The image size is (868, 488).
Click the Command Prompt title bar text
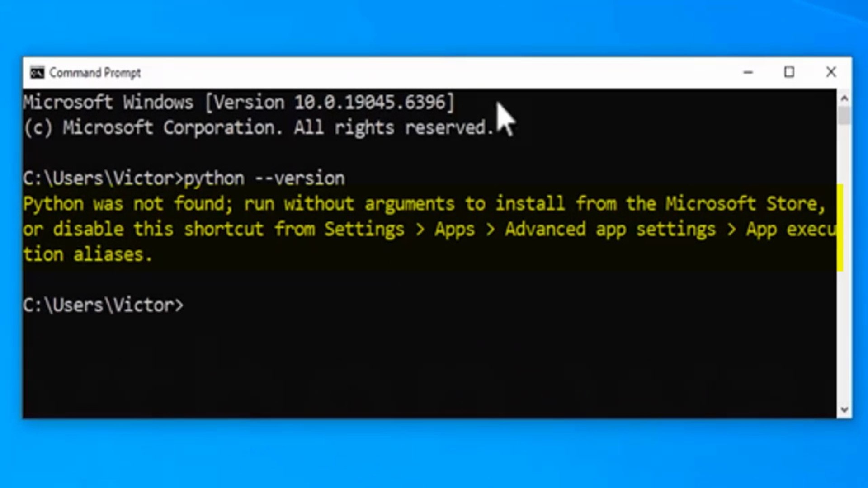point(95,73)
